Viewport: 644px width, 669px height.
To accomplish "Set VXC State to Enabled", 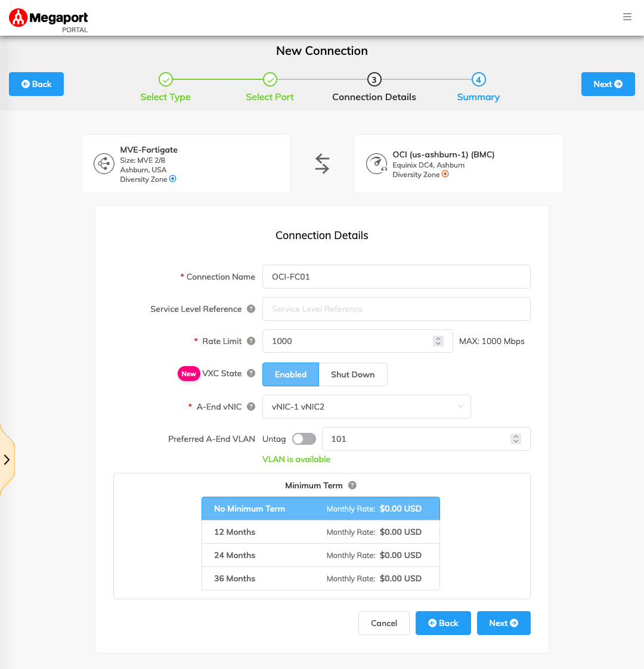I will click(290, 374).
